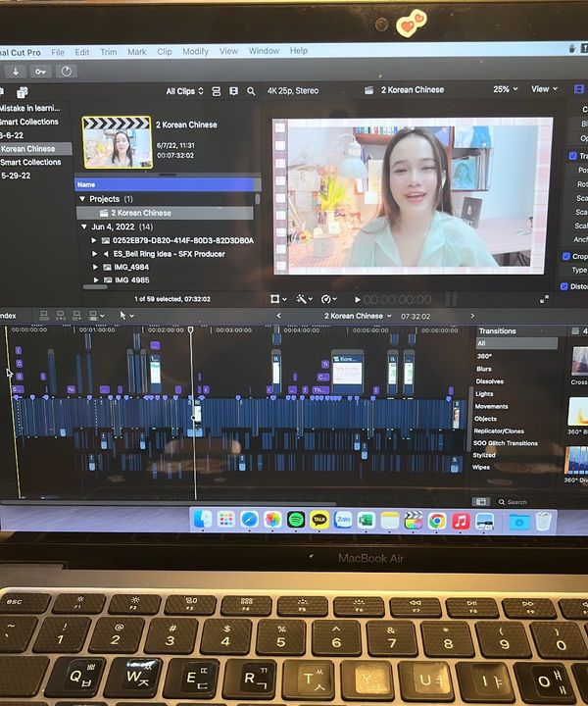Open Photos app in the Dock

pos(272,520)
